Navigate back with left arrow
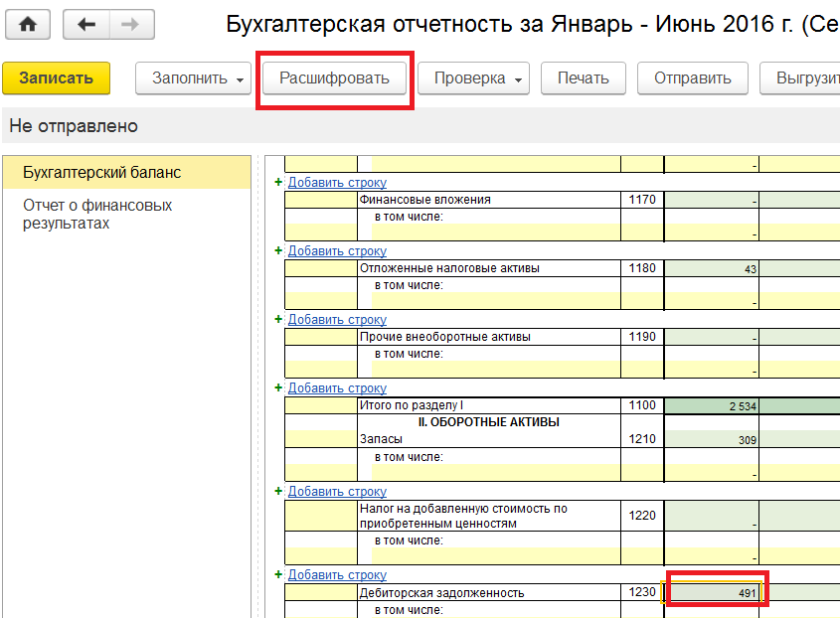The width and height of the screenshot is (840, 618). click(86, 24)
